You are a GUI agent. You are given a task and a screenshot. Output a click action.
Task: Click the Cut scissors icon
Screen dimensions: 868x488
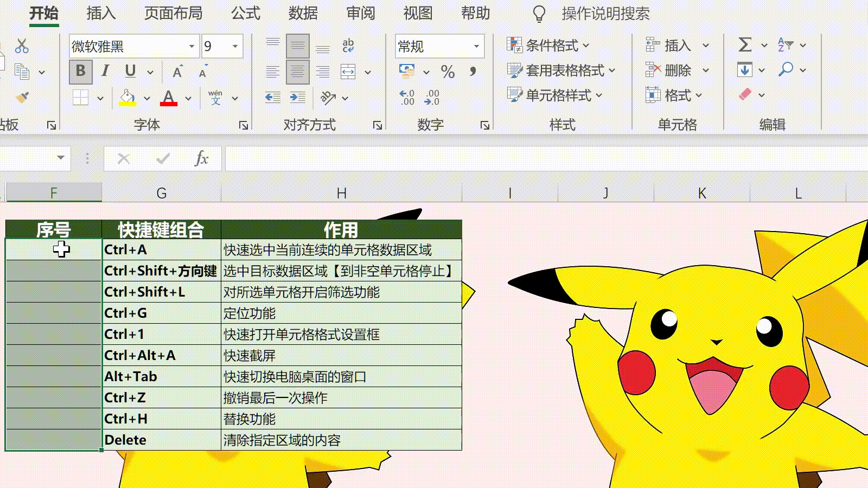22,46
